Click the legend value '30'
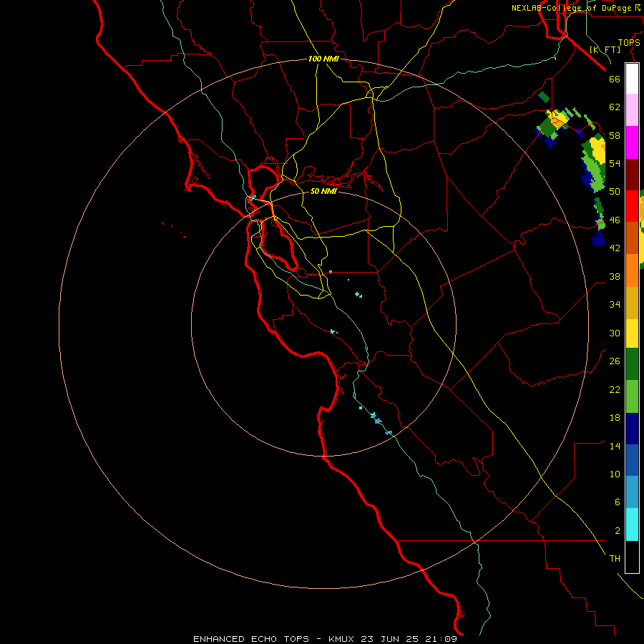Screen dimensions: 644x644 [x=615, y=333]
